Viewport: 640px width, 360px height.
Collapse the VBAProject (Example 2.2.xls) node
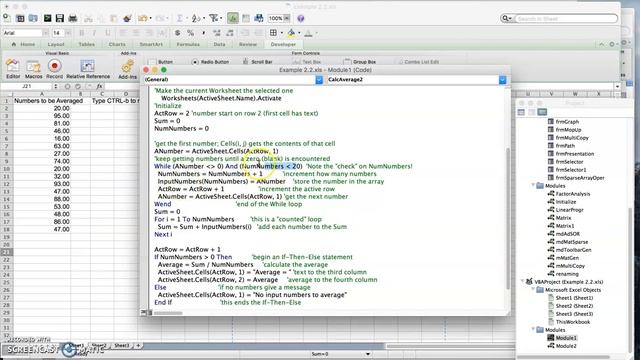tap(523, 282)
